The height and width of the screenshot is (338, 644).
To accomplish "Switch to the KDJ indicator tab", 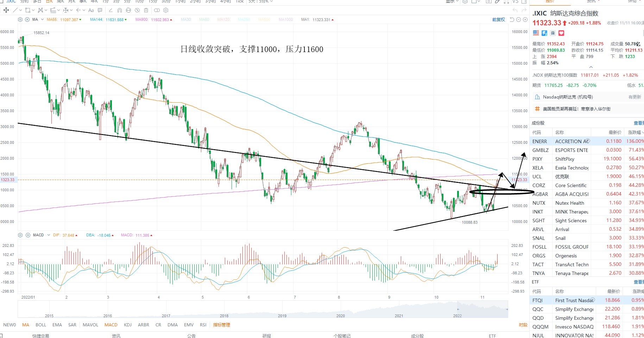I will (x=128, y=325).
